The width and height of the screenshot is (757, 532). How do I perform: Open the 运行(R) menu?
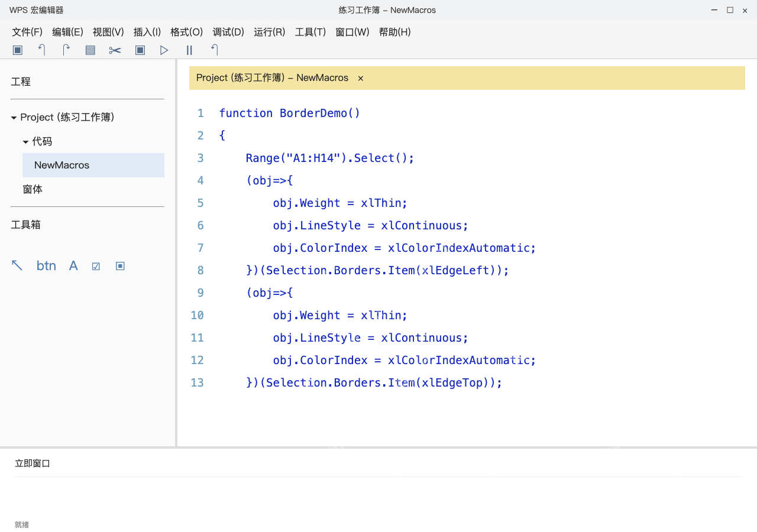click(x=270, y=32)
